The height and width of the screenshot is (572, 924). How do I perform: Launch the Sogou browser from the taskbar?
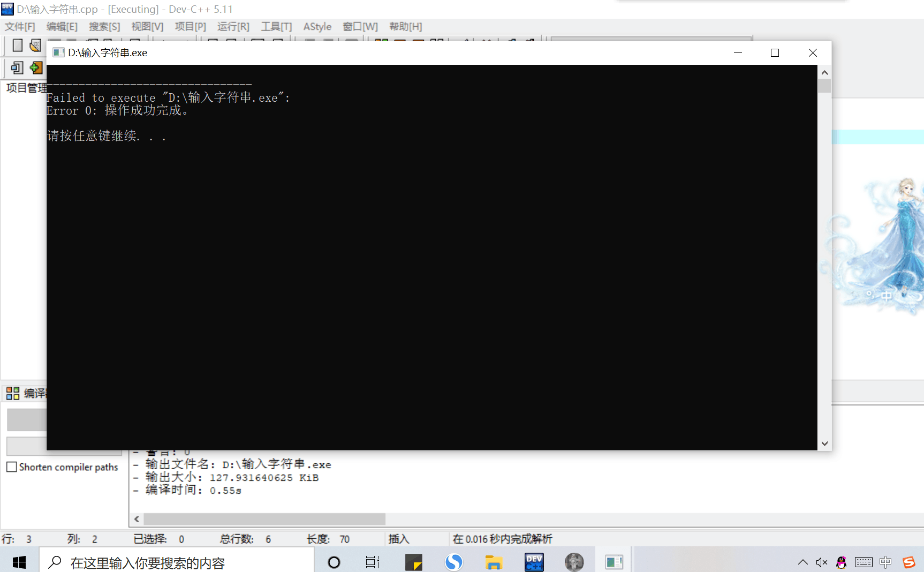coord(454,562)
